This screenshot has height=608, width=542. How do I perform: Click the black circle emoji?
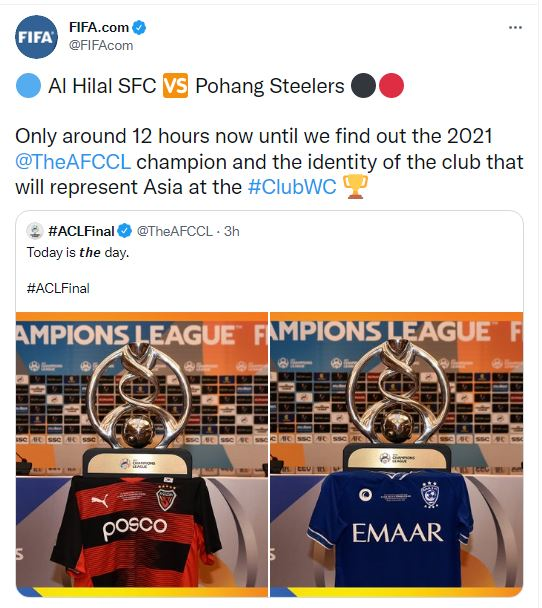tap(363, 85)
